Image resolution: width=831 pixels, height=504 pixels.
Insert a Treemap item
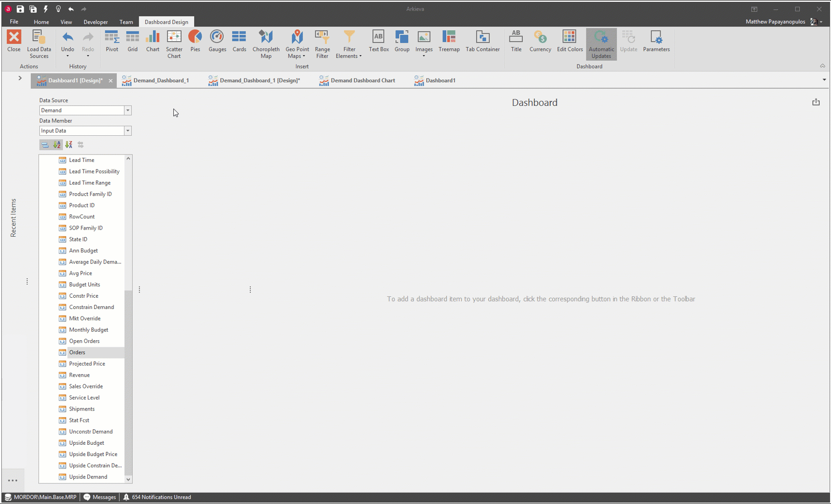point(449,41)
